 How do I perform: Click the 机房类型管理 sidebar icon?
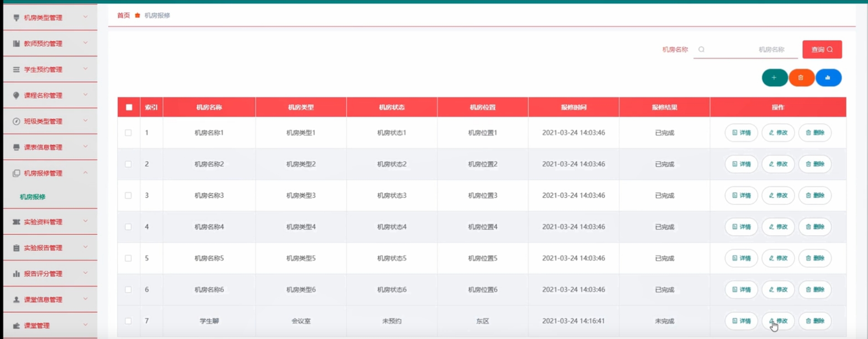16,18
